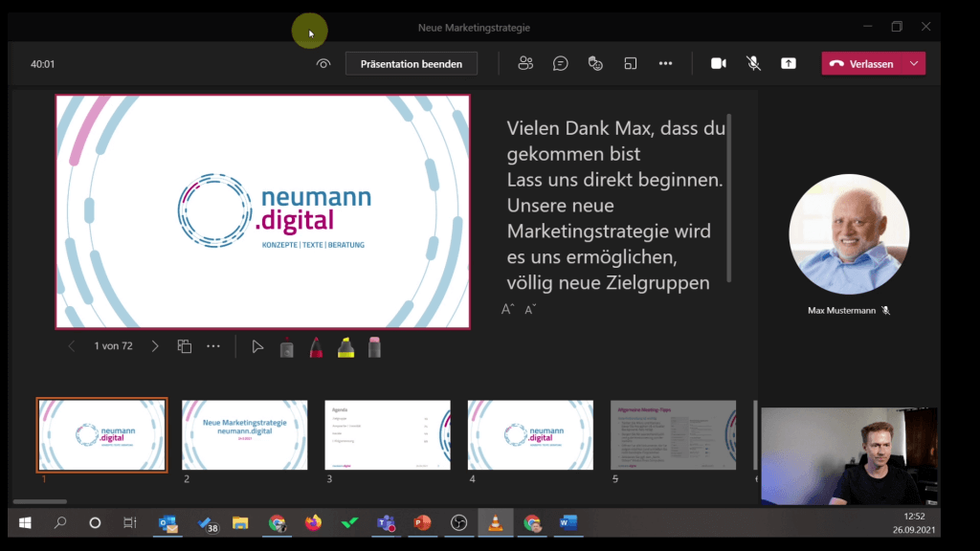Viewport: 980px width, 551px height.
Task: Select the cursor pointer tool
Action: tap(257, 346)
